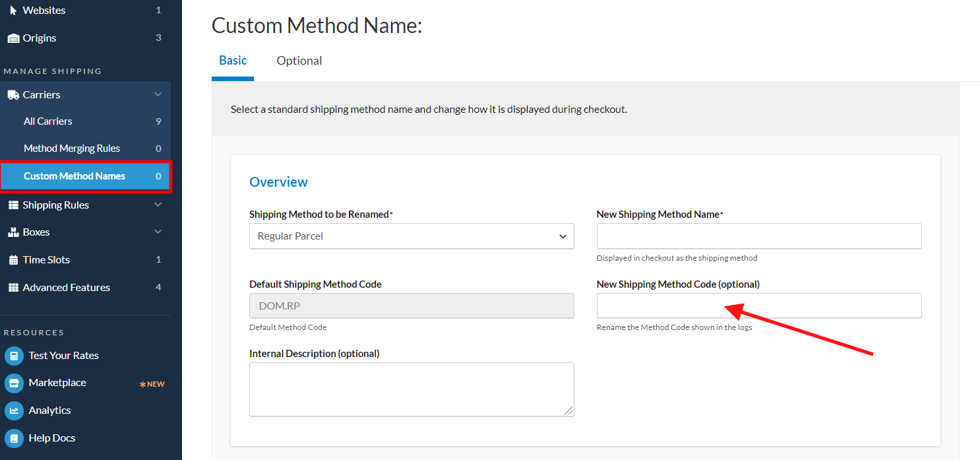Select the Basic tab
Image resolution: width=980 pixels, height=460 pixels.
(233, 61)
